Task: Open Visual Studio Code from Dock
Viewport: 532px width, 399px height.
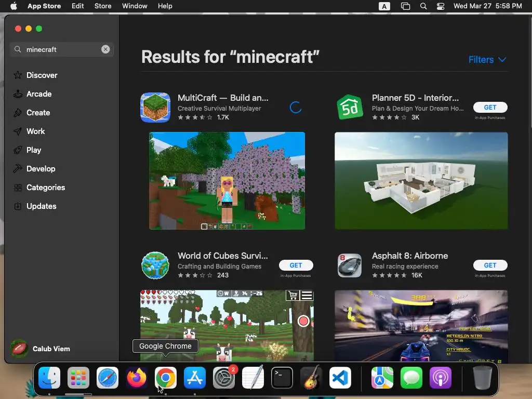Action: tap(340, 378)
